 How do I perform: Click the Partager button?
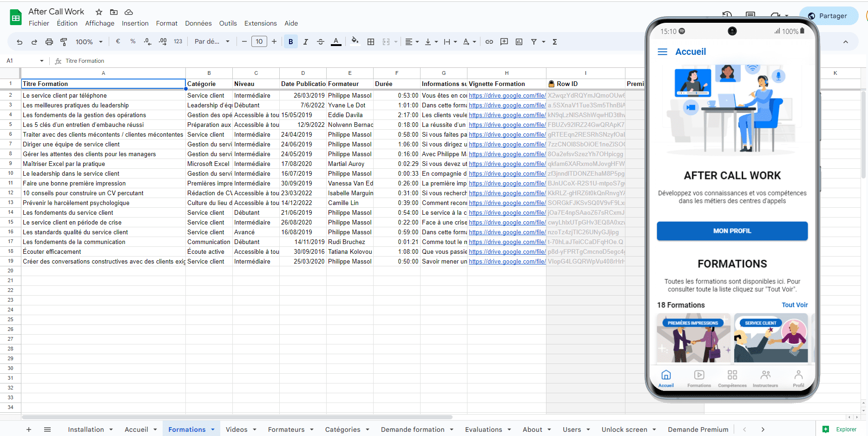(830, 15)
